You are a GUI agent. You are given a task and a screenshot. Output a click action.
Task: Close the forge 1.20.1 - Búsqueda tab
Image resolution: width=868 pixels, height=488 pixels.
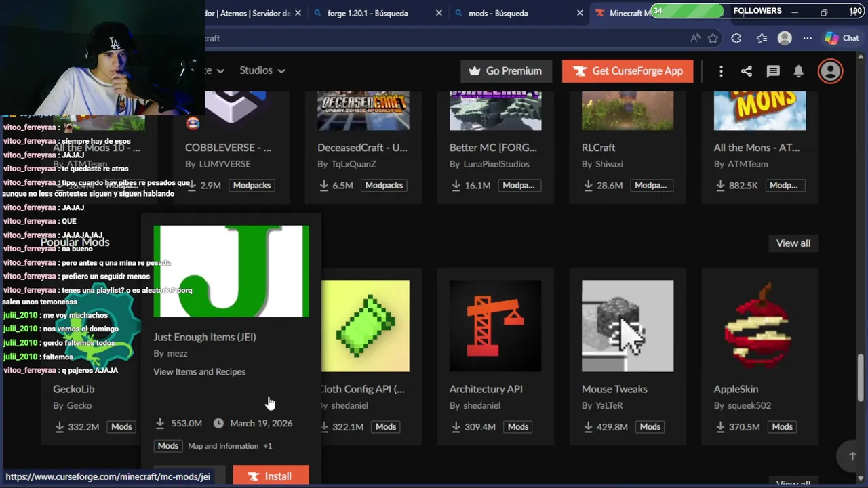pyautogui.click(x=439, y=13)
